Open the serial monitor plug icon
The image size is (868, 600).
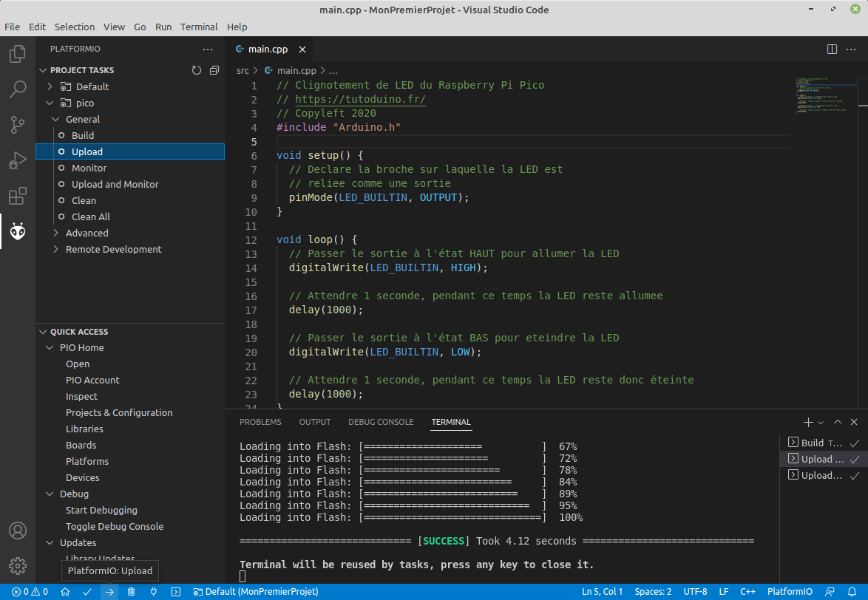154,592
